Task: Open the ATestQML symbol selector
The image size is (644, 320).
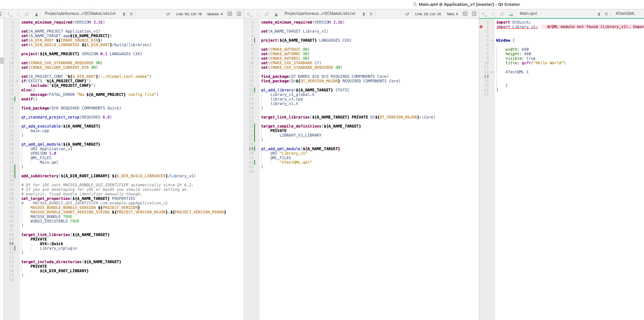Action: click(x=625, y=14)
